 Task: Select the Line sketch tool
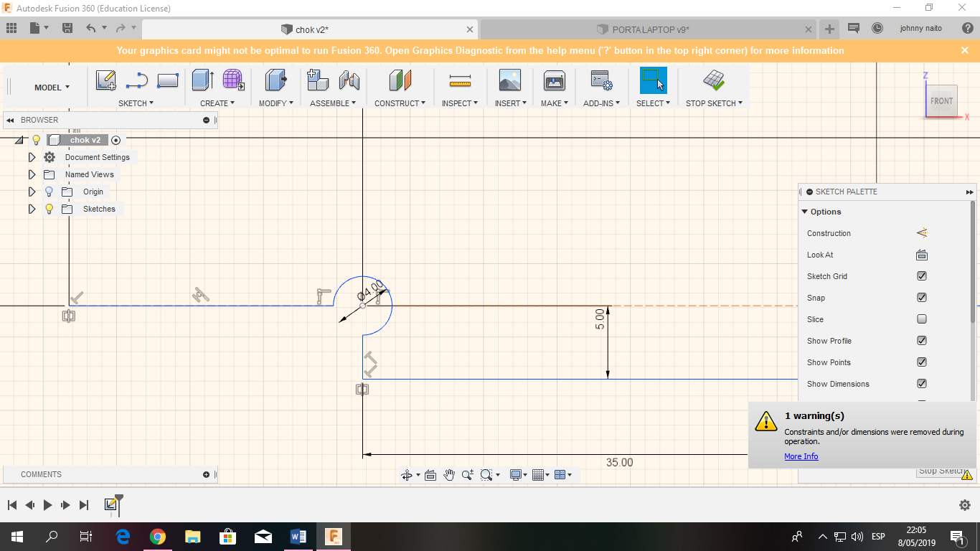coord(136,80)
